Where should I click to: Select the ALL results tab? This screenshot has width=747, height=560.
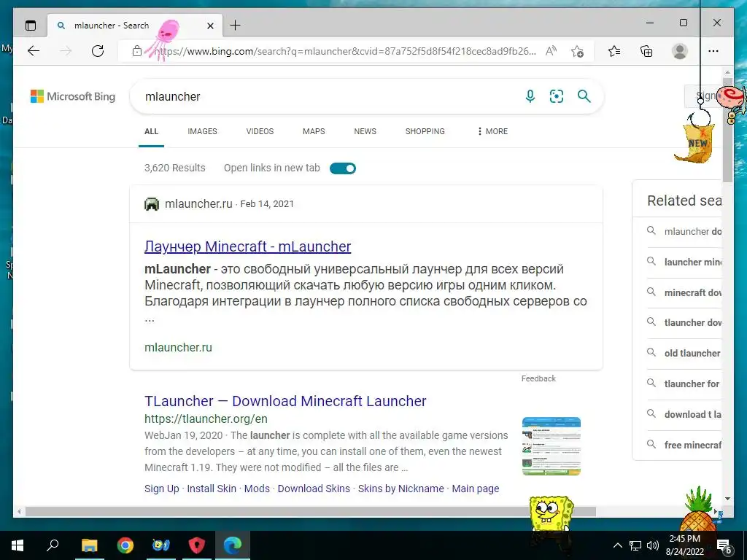[151, 131]
